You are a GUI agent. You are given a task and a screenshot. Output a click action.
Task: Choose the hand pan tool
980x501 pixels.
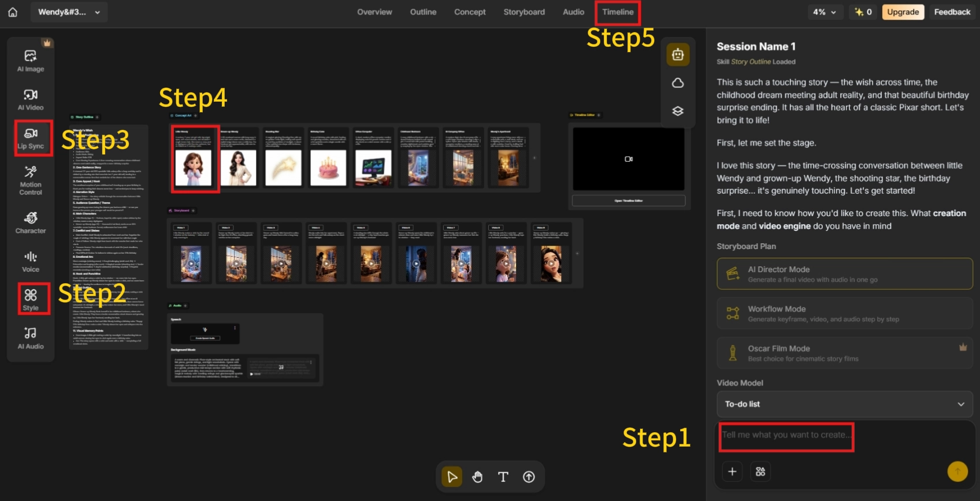coord(477,477)
